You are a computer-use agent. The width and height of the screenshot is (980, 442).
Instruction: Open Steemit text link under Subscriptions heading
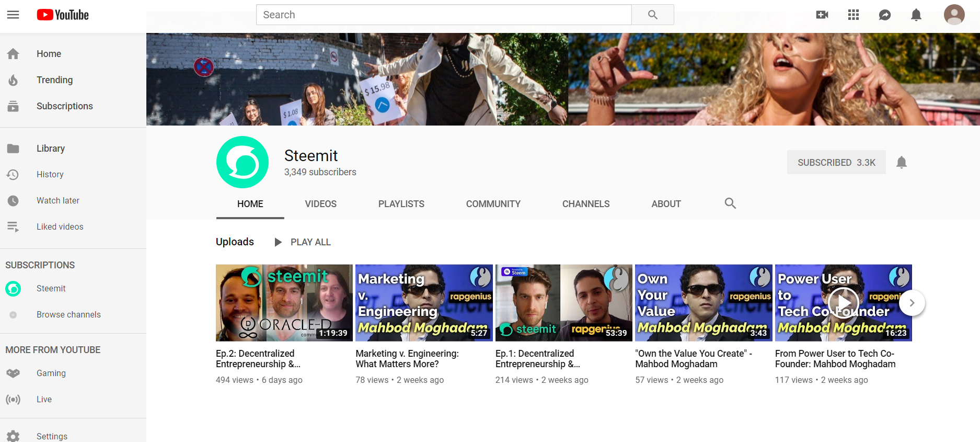click(51, 288)
